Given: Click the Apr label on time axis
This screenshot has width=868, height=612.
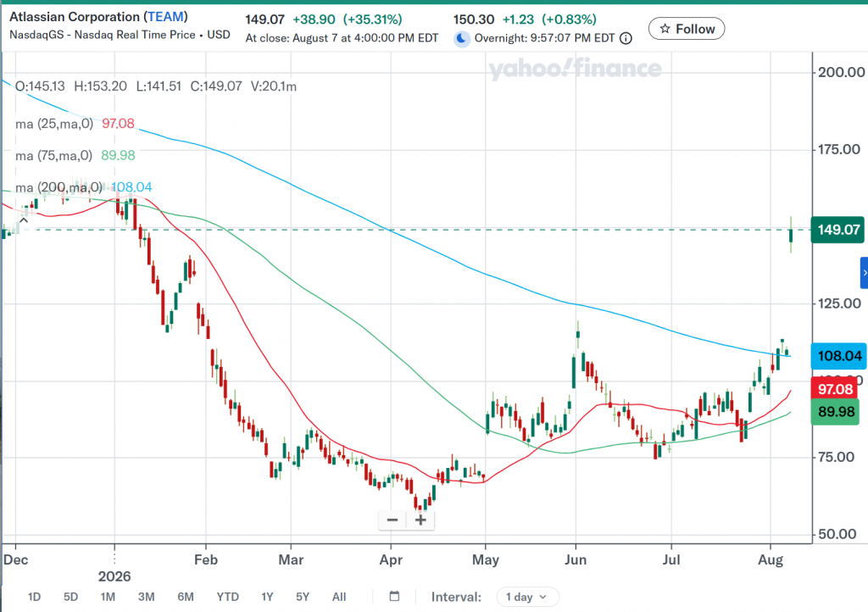Looking at the screenshot, I should tap(391, 559).
